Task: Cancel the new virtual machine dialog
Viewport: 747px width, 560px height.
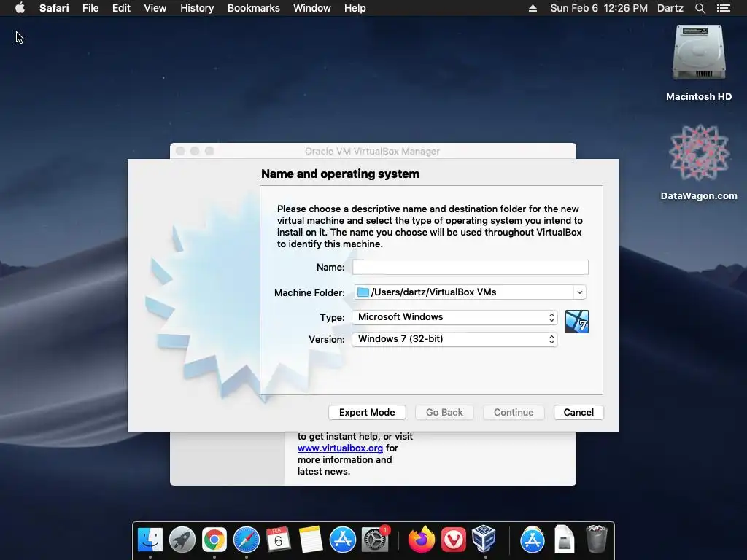Action: (578, 413)
